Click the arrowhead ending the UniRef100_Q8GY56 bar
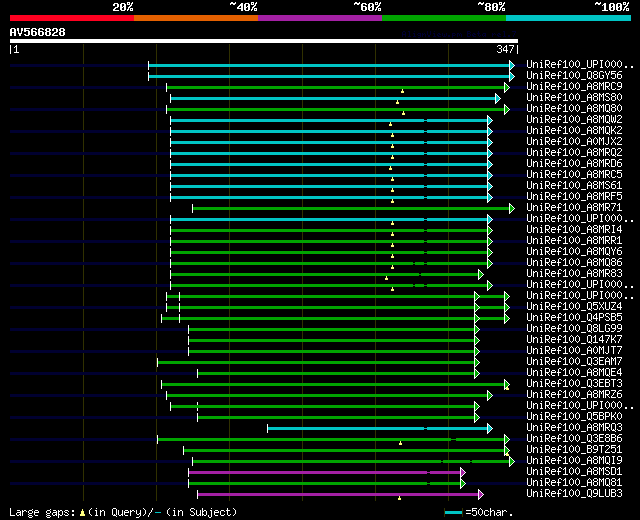This screenshot has height=520, width=640. (x=512, y=76)
